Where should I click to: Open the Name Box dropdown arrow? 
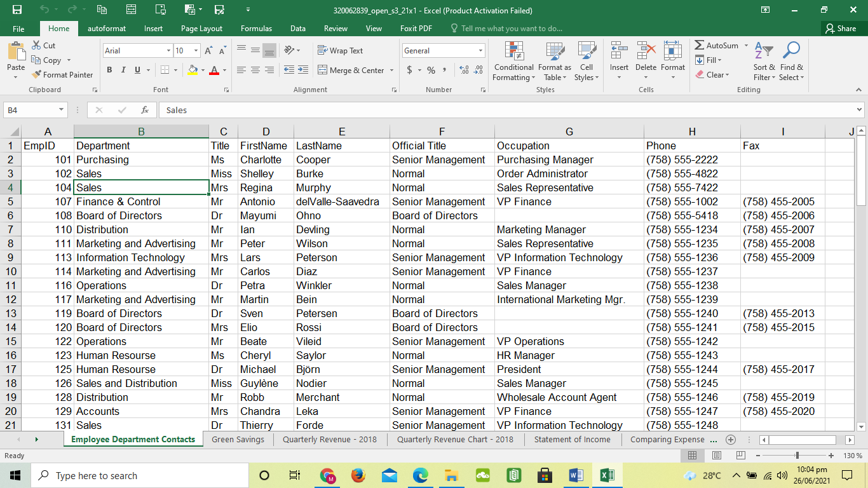click(x=62, y=110)
